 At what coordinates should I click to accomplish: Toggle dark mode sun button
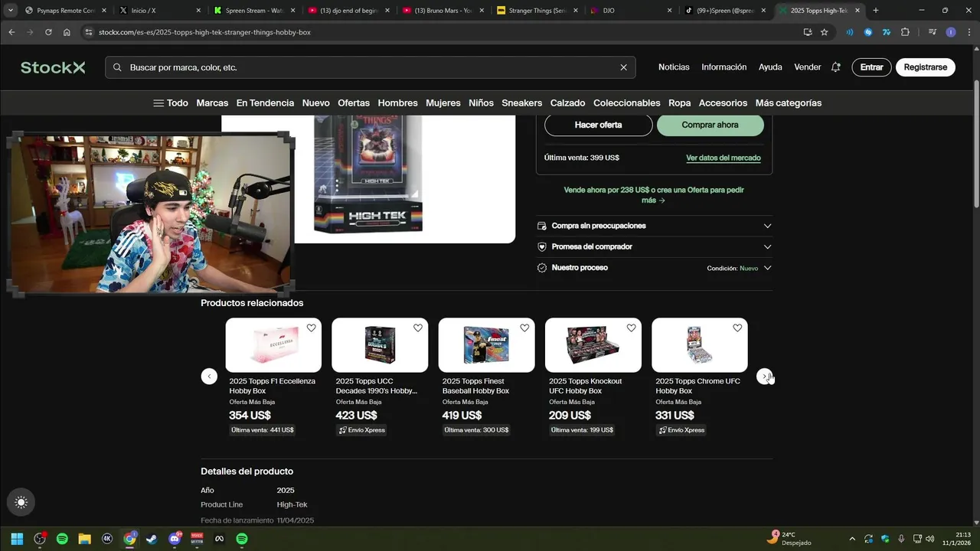pyautogui.click(x=21, y=503)
